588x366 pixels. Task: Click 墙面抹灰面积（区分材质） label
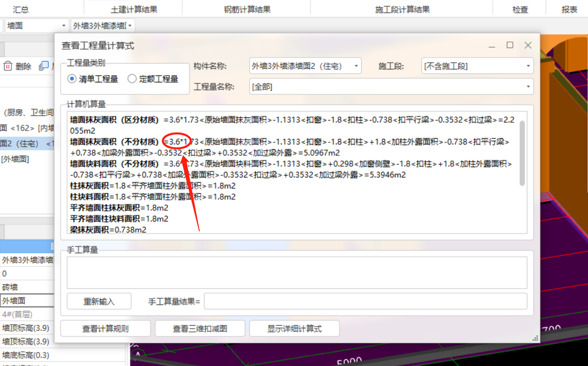pyautogui.click(x=114, y=120)
